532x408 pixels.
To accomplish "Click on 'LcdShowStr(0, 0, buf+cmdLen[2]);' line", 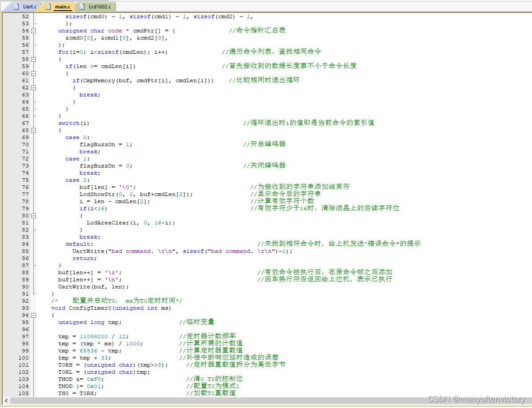I will click(x=136, y=195).
